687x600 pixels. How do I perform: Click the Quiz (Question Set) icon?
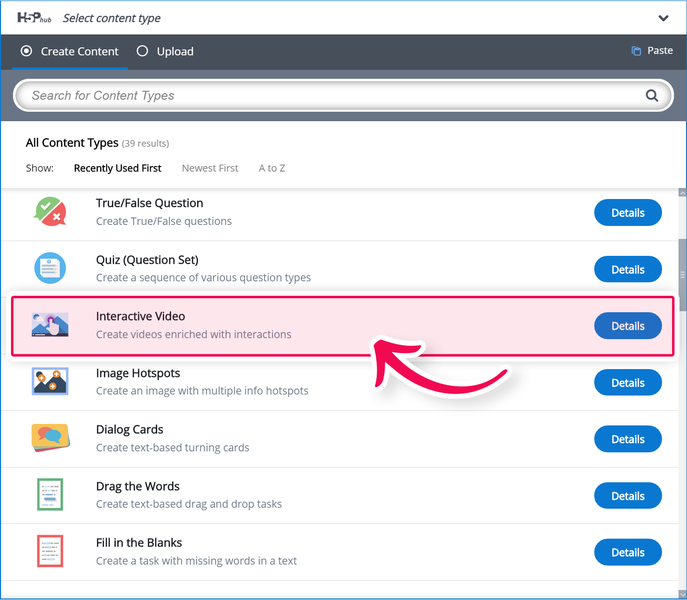[50, 268]
